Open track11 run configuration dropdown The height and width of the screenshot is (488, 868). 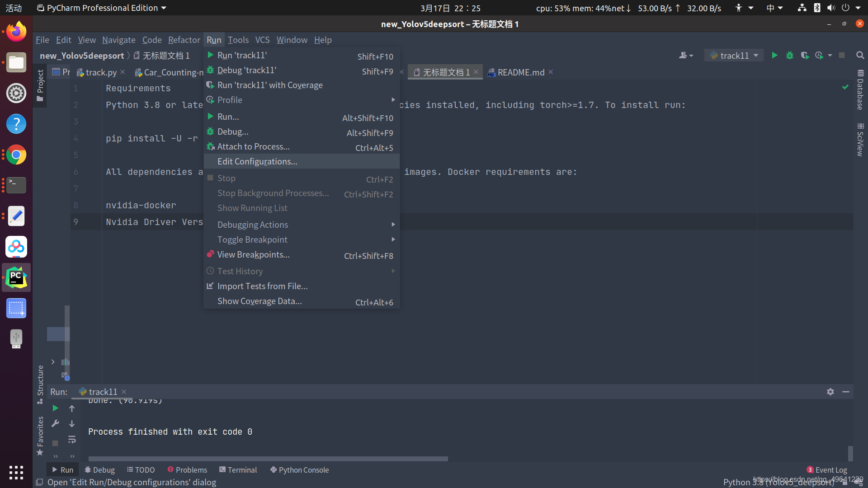pos(734,55)
